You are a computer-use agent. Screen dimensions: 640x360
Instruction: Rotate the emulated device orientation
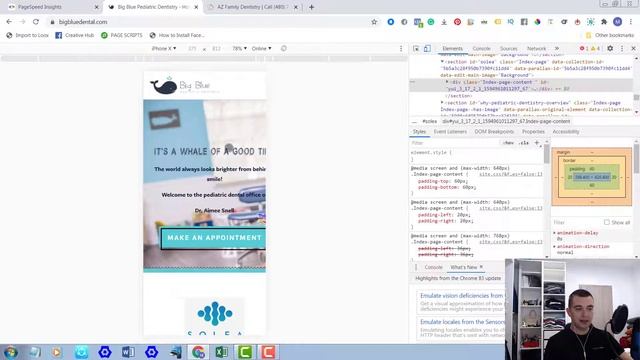pos(284,48)
